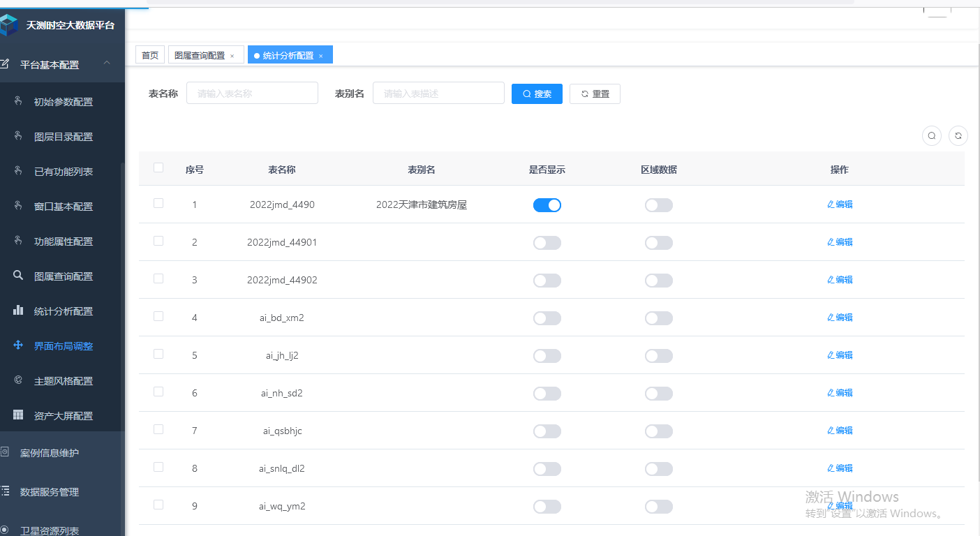Click the 搜索 search button
This screenshot has height=536, width=980.
pyautogui.click(x=537, y=93)
